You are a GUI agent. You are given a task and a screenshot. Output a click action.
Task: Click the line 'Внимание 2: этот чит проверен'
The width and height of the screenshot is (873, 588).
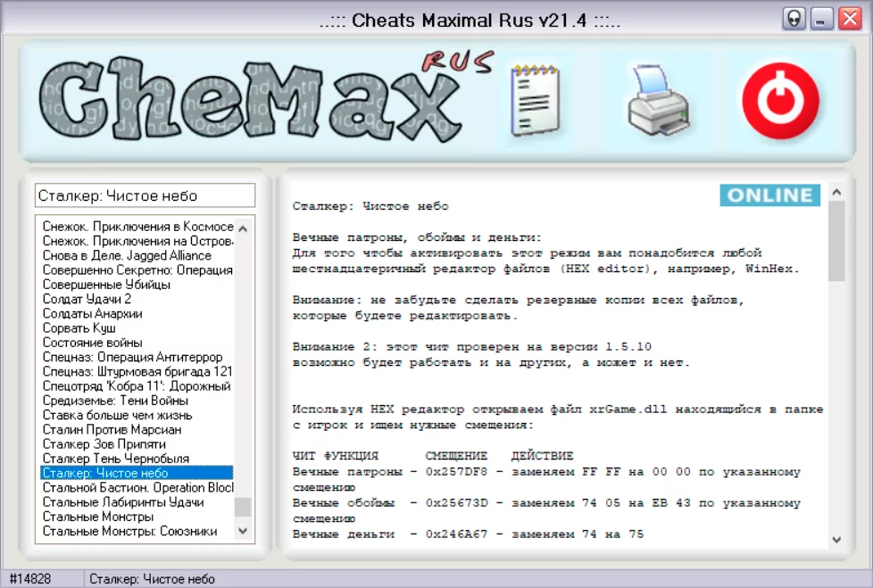(x=471, y=346)
